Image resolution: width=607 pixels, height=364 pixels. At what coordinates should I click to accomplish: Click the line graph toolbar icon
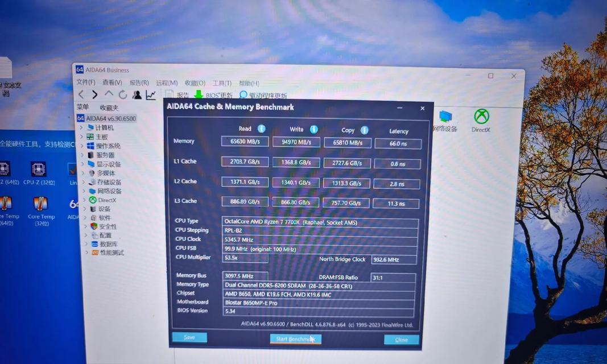[151, 95]
